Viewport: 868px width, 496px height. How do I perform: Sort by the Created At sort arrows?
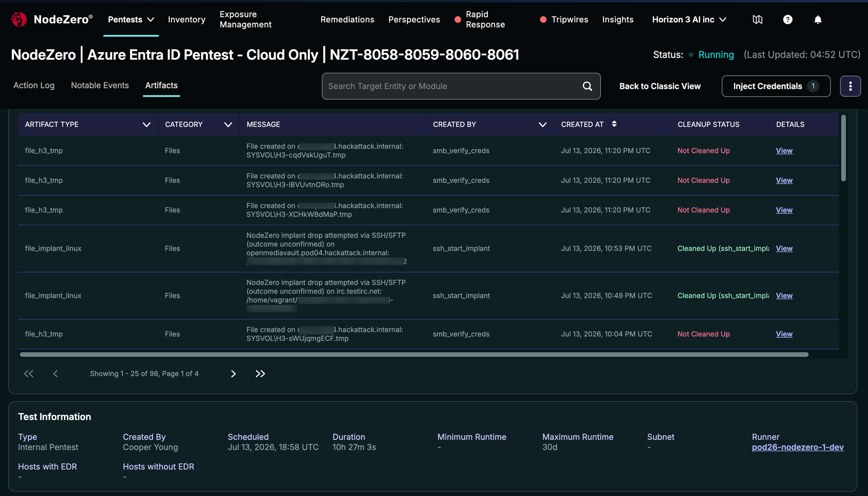coord(614,124)
